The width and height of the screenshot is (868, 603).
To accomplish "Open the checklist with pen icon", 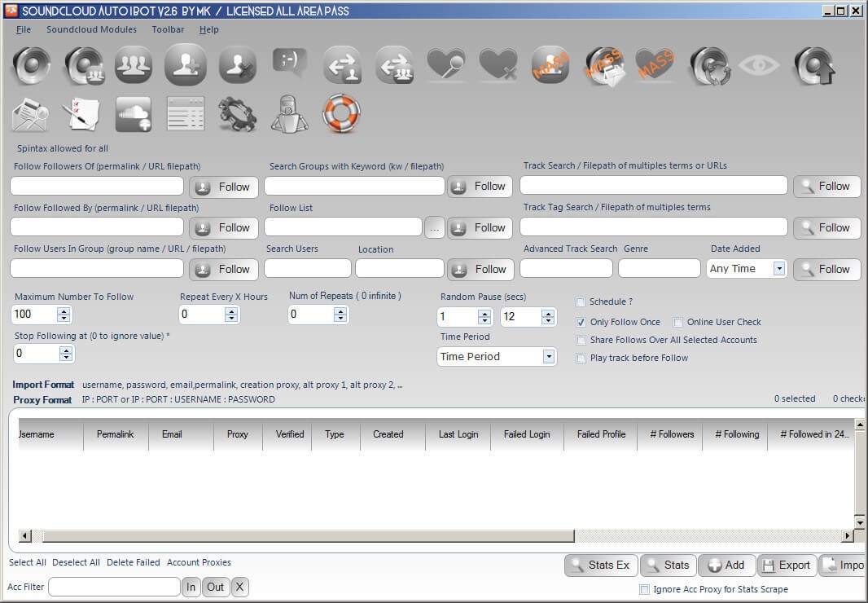I will [x=81, y=114].
